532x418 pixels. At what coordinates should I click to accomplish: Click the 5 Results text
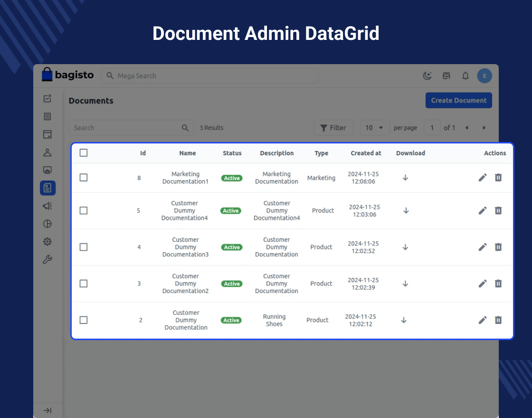click(x=211, y=128)
